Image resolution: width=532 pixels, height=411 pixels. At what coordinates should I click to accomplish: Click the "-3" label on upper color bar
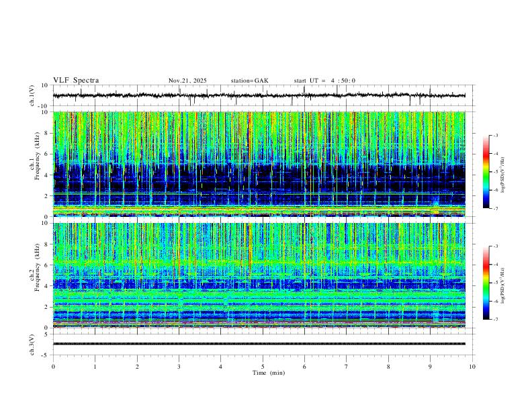[495, 135]
